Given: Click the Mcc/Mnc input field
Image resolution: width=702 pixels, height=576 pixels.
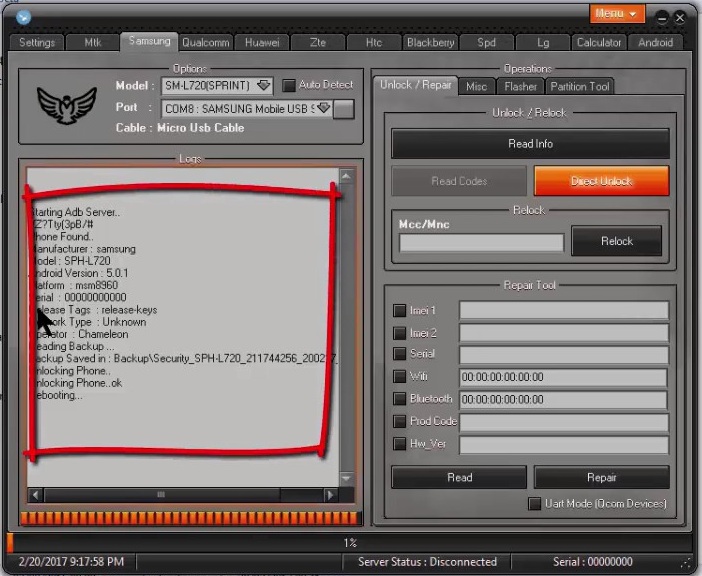Looking at the screenshot, I should (x=481, y=243).
